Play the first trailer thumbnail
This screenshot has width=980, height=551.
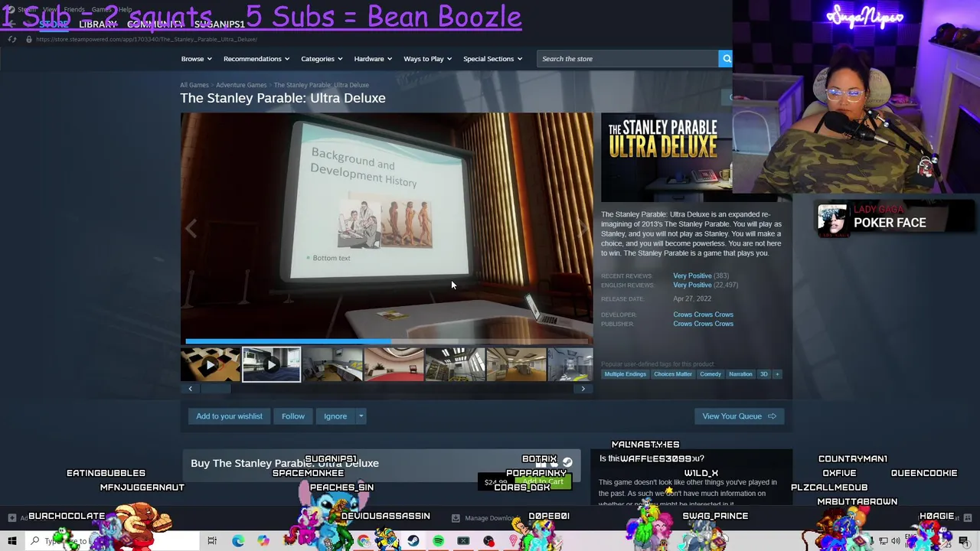pyautogui.click(x=210, y=365)
